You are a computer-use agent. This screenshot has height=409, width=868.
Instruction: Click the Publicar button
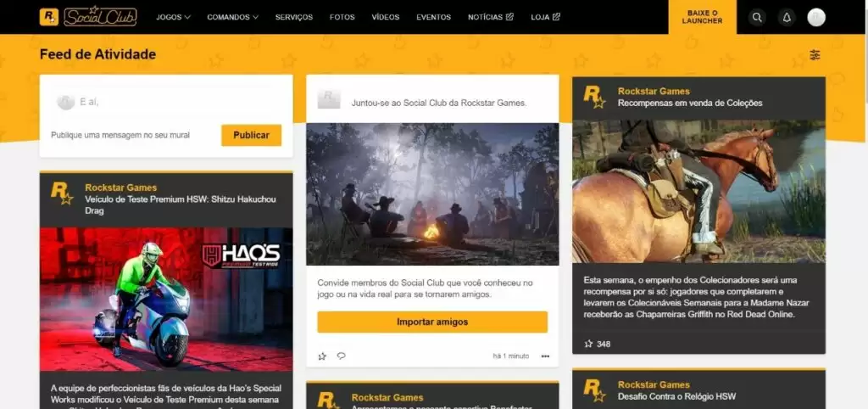(251, 135)
